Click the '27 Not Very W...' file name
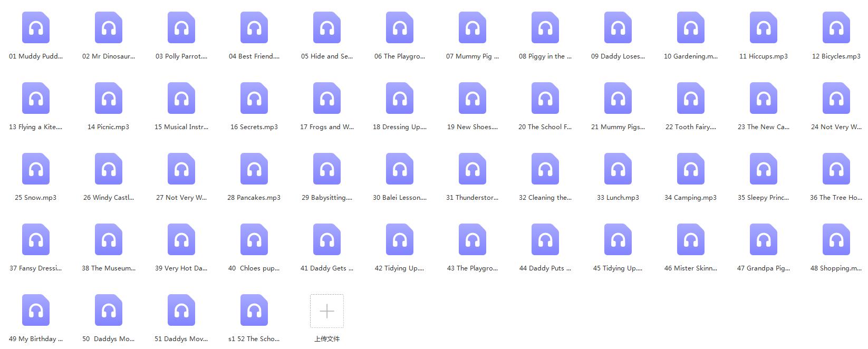This screenshot has width=868, height=349. 181,198
